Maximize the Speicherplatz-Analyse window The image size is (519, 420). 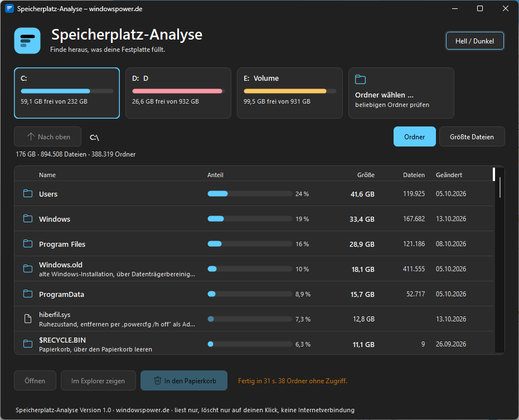pyautogui.click(x=480, y=8)
